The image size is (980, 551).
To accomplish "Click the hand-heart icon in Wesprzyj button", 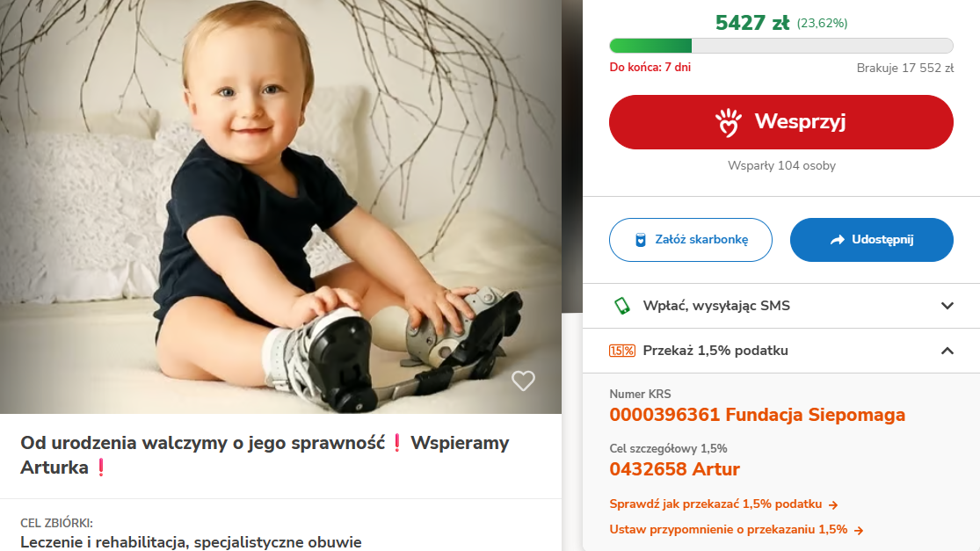I will pos(728,122).
